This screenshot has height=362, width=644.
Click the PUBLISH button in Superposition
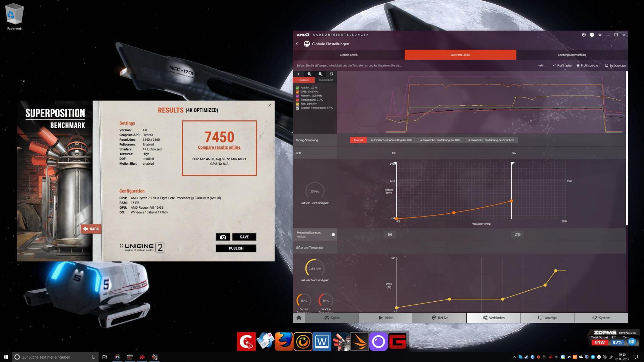coord(236,248)
